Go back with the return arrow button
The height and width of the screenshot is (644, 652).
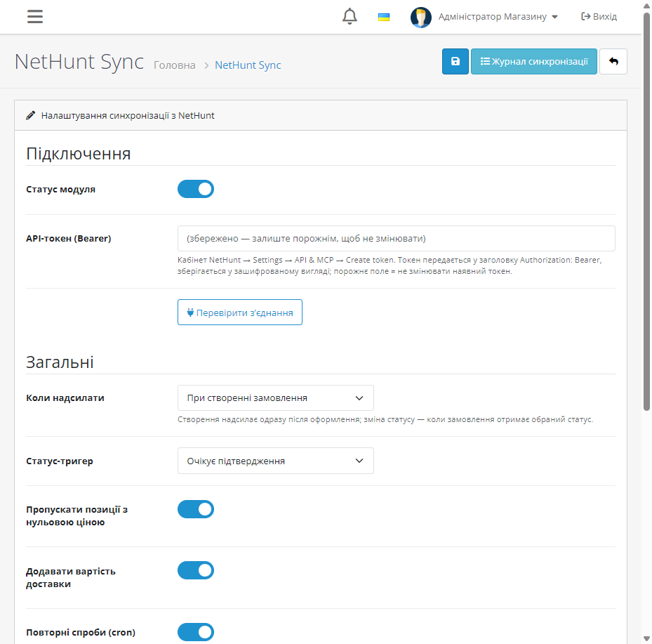613,62
